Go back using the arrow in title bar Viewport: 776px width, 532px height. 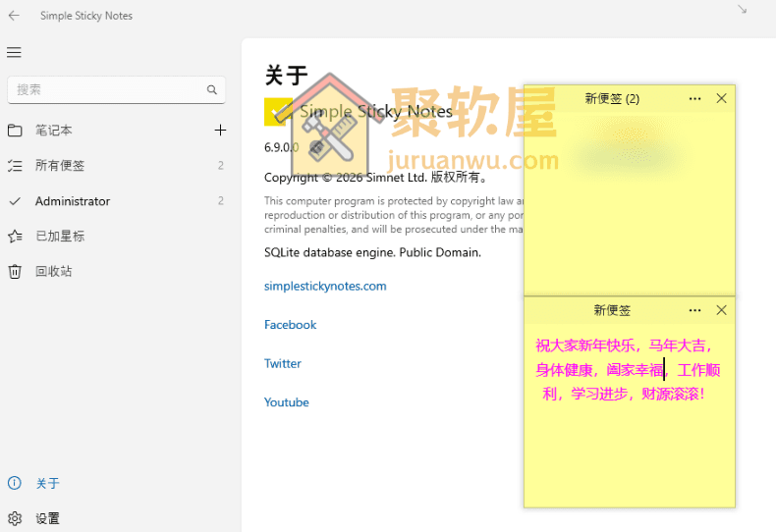click(14, 16)
